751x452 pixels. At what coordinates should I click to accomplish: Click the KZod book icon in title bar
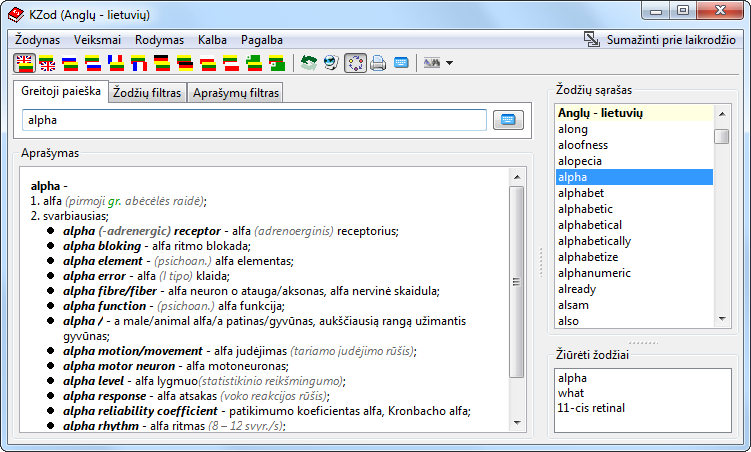pos(16,15)
